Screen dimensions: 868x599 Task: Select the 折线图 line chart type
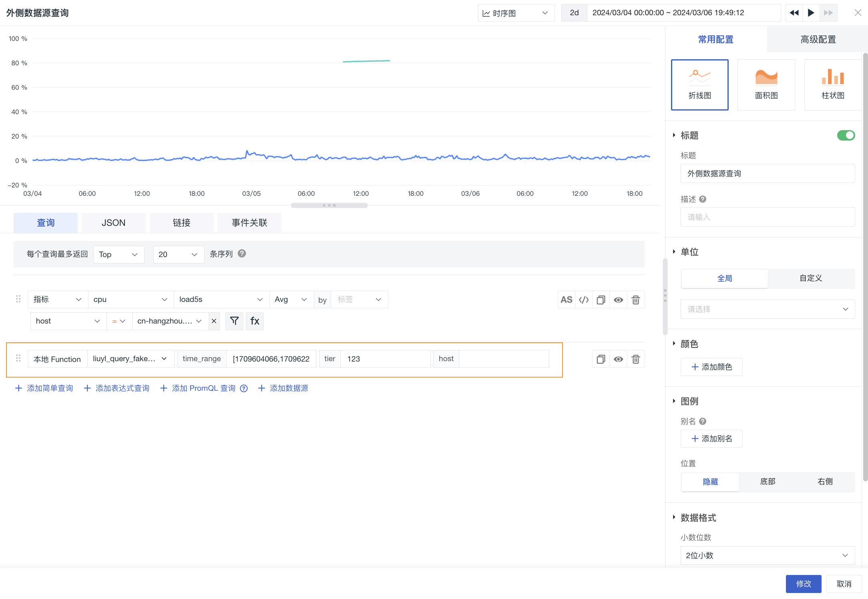[699, 85]
